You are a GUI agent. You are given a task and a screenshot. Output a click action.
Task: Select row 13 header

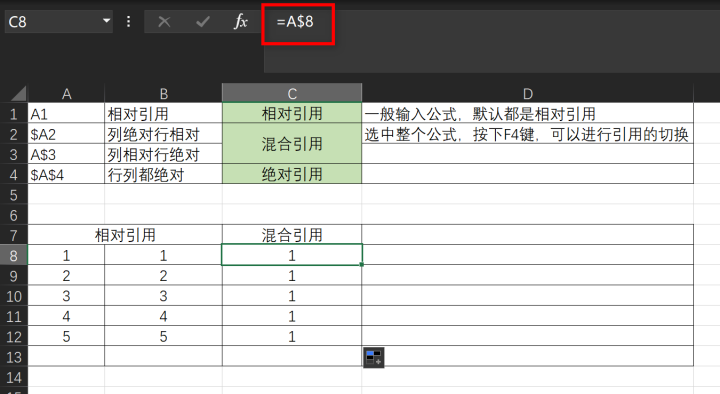(x=14, y=356)
